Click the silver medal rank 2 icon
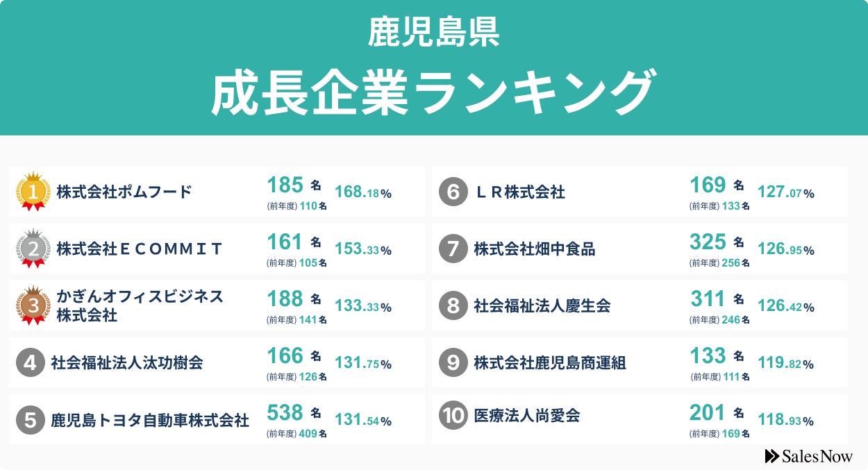The image size is (868, 470). click(34, 249)
